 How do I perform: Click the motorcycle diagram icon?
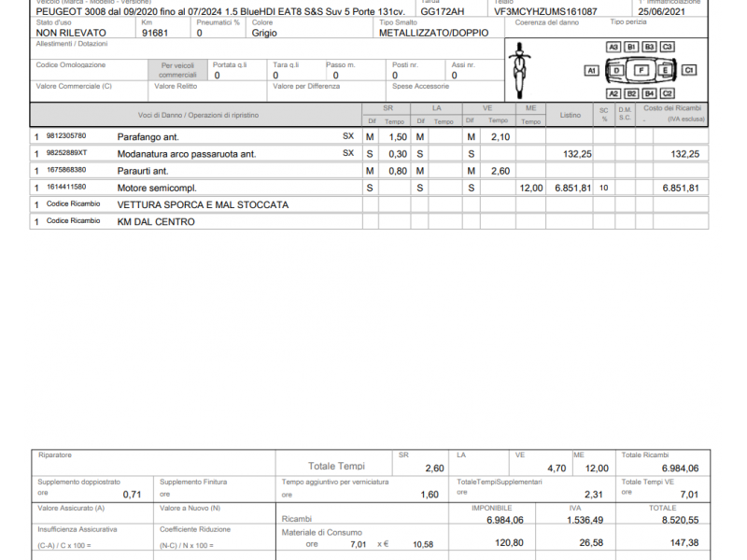519,71
